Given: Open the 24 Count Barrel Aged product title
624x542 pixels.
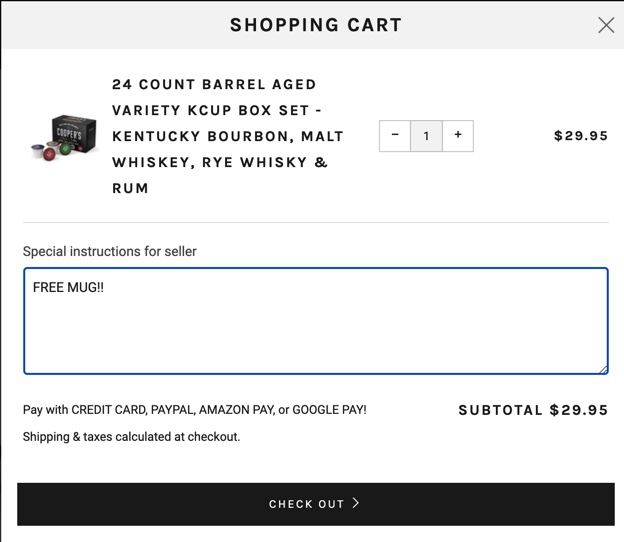Looking at the screenshot, I should click(x=228, y=136).
